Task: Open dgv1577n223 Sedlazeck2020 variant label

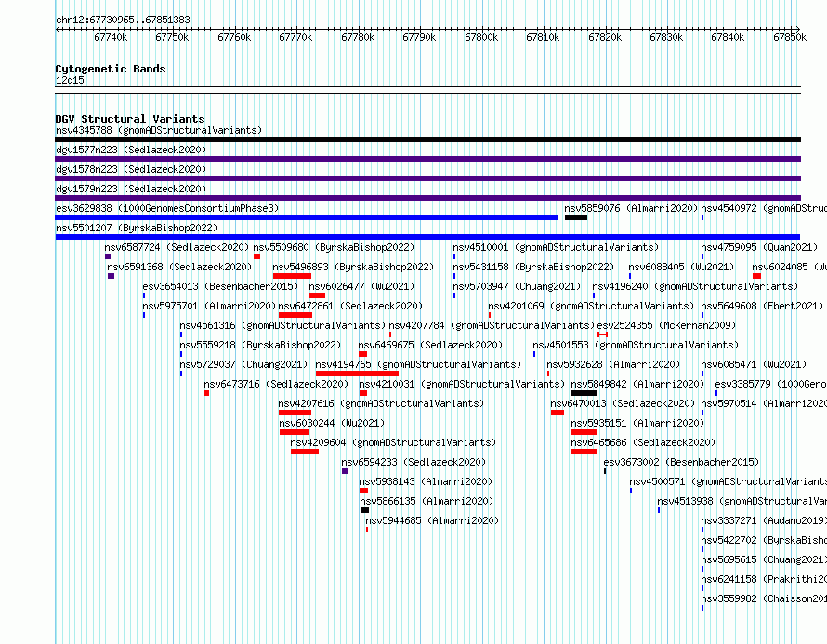Action: click(x=131, y=150)
